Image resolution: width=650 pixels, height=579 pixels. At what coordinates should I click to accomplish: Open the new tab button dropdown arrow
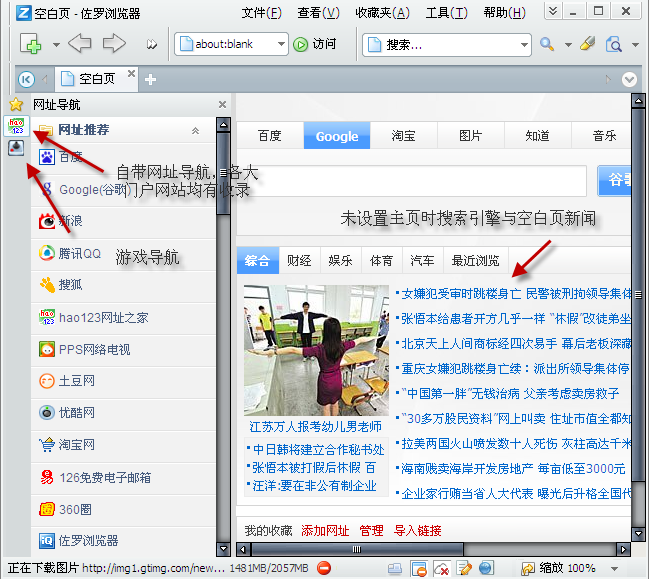point(56,44)
